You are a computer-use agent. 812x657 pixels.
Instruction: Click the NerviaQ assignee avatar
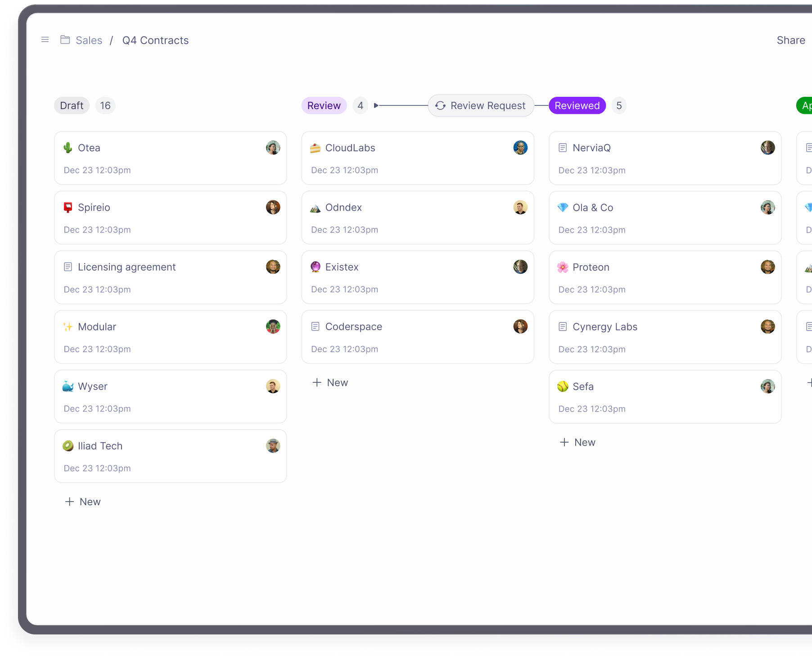coord(768,148)
